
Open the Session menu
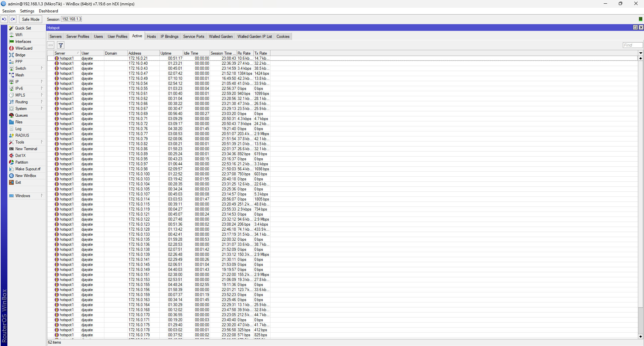click(x=9, y=11)
